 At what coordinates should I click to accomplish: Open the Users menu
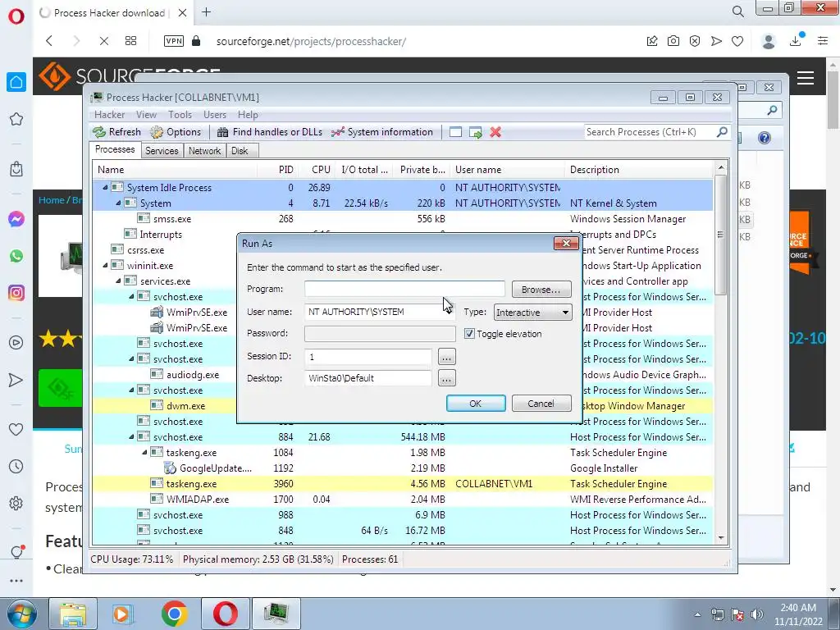215,115
